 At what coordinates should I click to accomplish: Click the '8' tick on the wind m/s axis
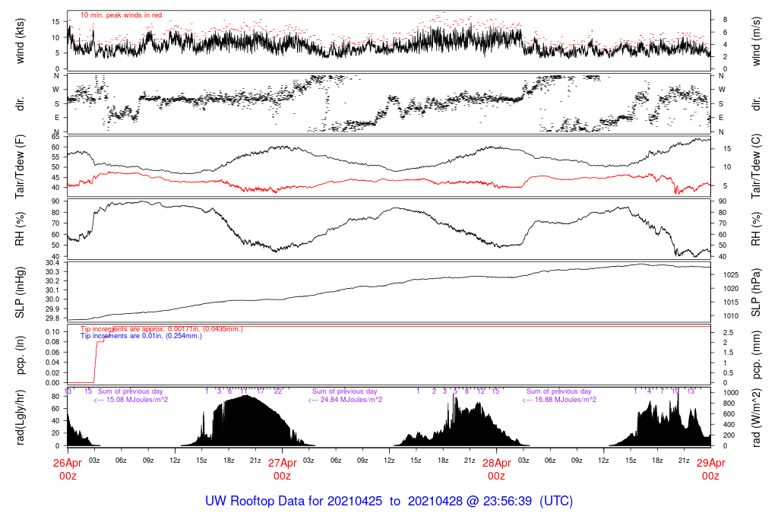[x=726, y=20]
